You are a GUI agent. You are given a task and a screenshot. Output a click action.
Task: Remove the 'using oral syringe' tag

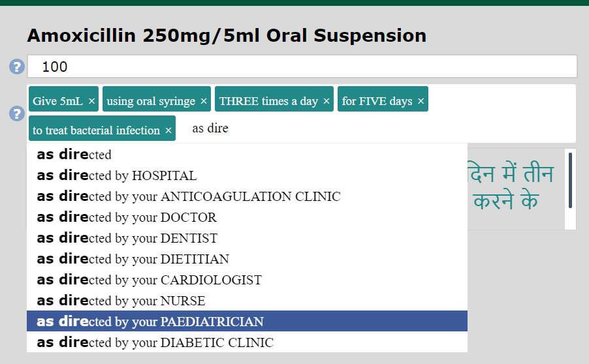click(204, 101)
